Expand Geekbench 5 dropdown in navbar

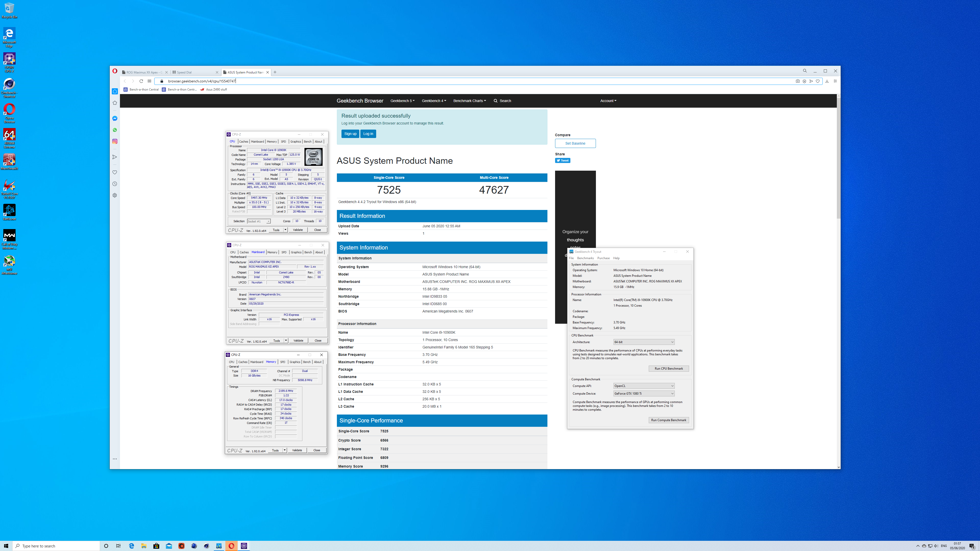click(402, 101)
